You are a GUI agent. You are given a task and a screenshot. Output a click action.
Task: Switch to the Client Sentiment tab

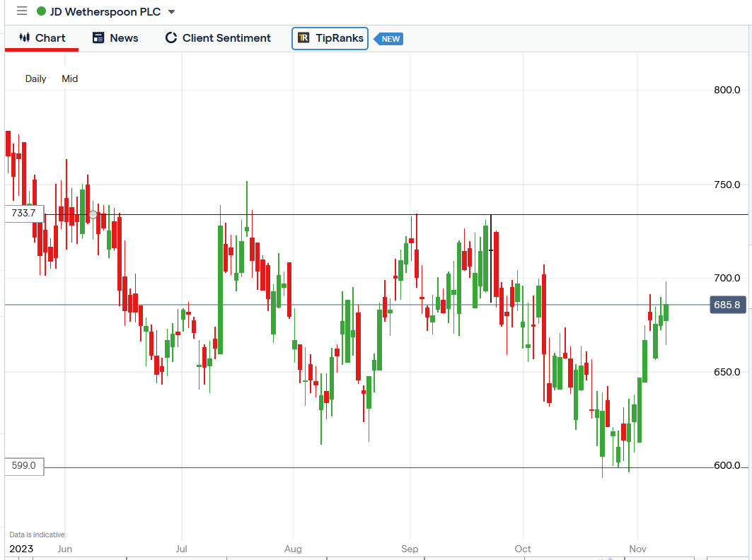click(218, 38)
